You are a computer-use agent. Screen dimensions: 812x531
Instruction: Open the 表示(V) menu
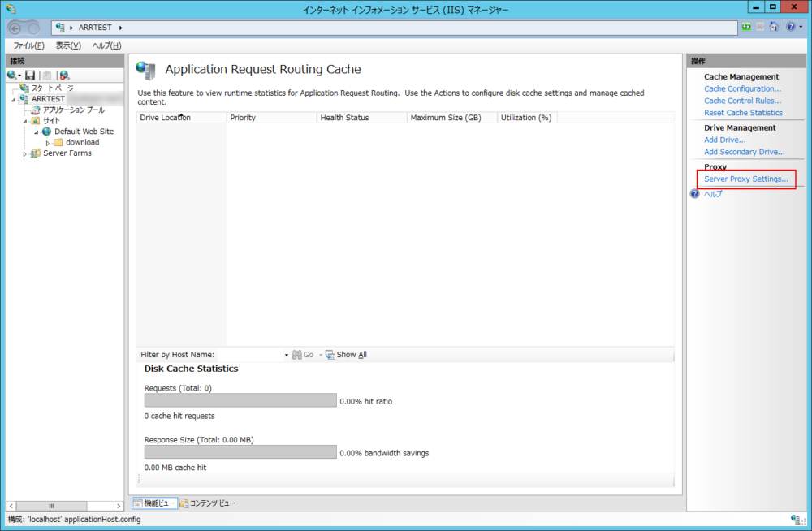[67, 45]
